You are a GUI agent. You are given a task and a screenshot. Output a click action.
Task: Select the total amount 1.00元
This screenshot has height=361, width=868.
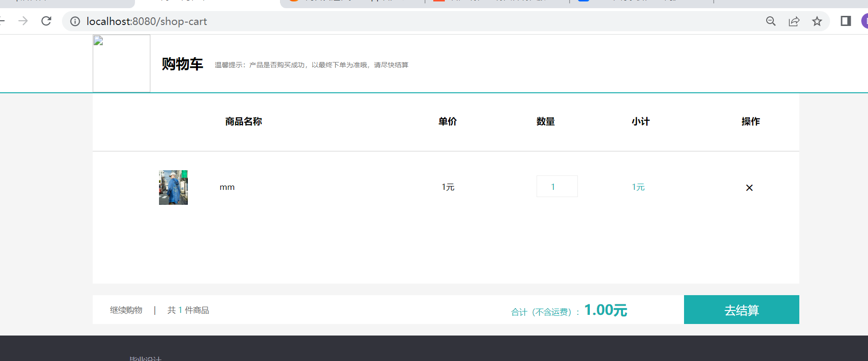(606, 310)
